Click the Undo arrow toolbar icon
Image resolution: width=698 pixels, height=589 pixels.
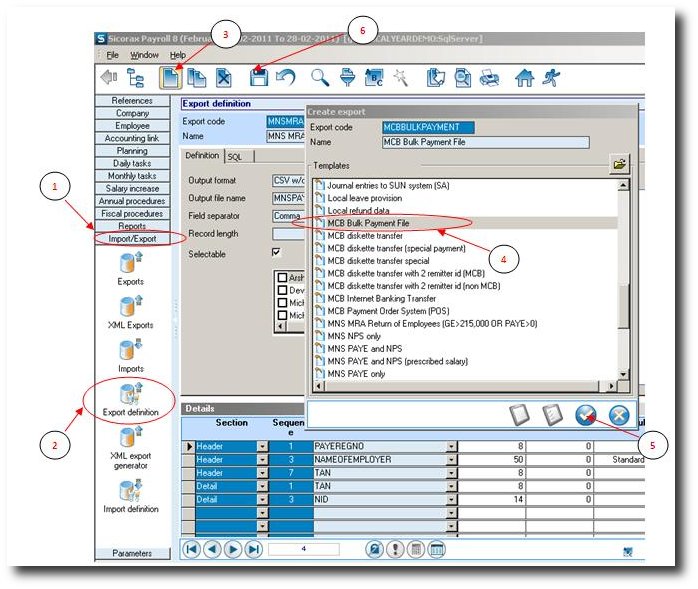click(285, 77)
